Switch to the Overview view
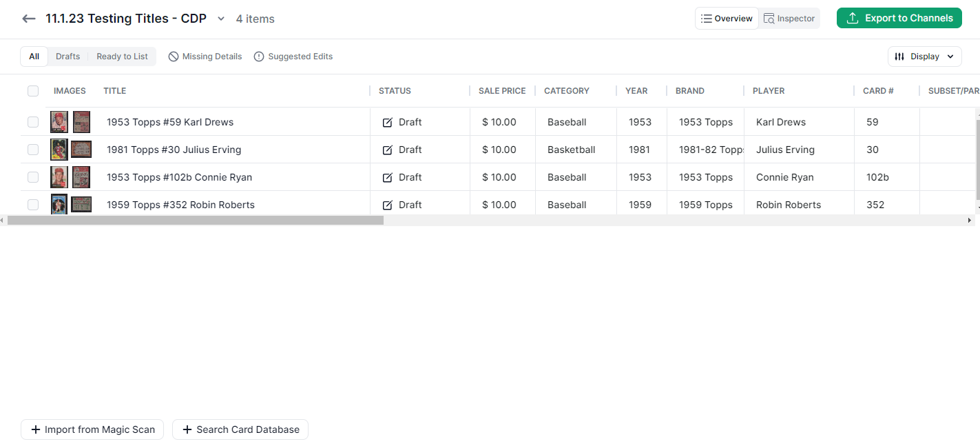This screenshot has height=446, width=980. pos(727,19)
